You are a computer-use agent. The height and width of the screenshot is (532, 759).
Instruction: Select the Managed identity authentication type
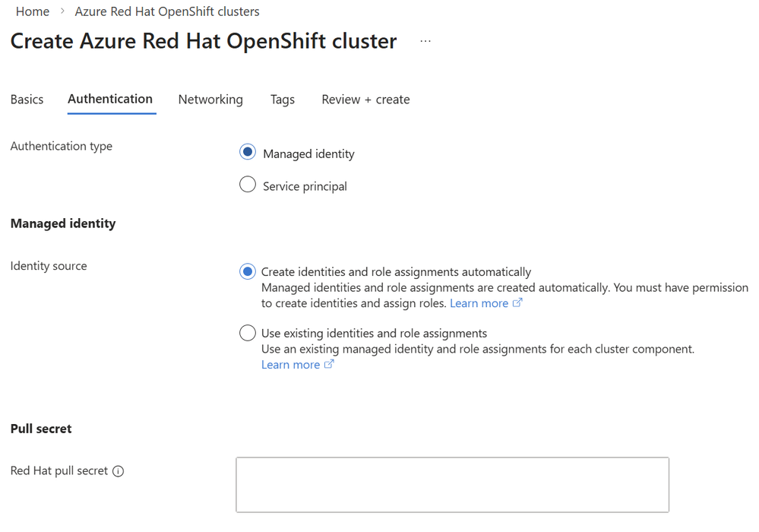coord(247,152)
